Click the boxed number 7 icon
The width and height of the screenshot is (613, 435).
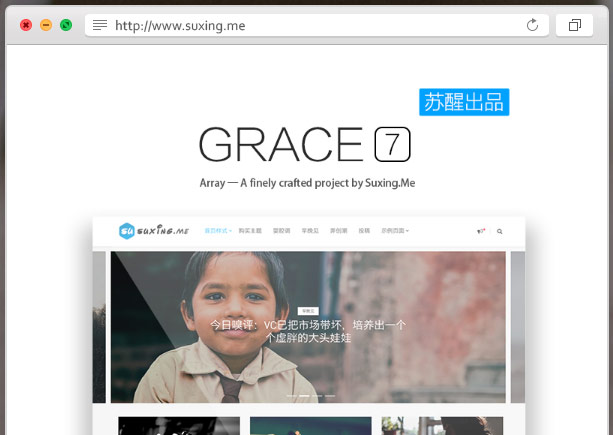click(393, 144)
